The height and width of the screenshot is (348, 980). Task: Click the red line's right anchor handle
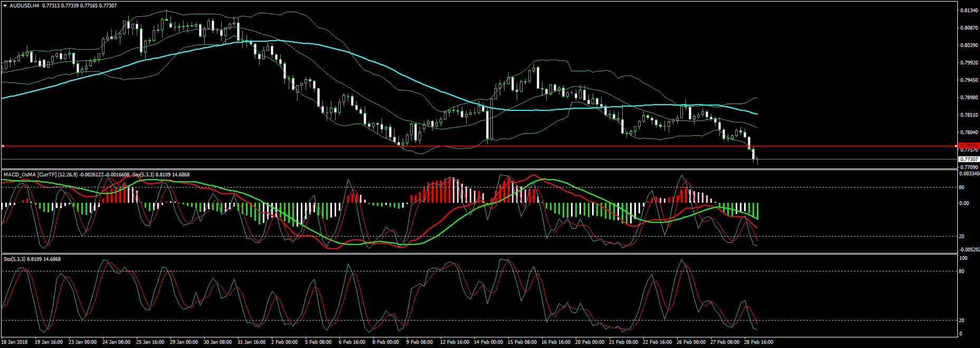[956, 146]
